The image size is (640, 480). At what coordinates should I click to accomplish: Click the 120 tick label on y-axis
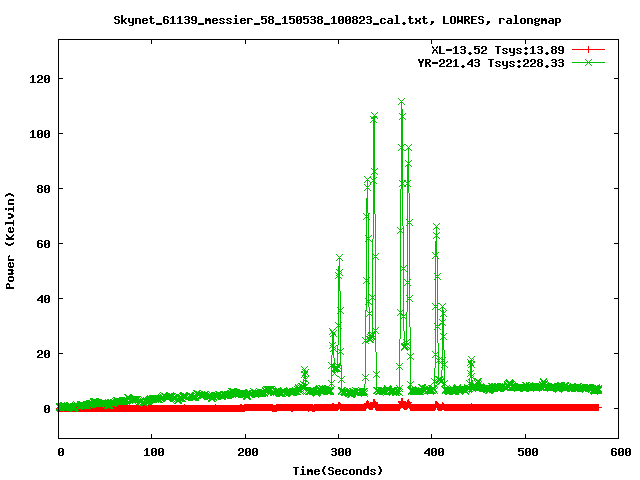coord(38,78)
